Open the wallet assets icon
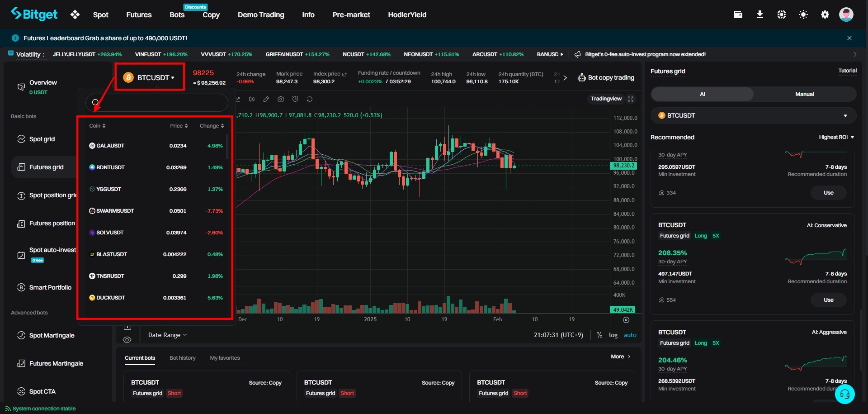868x414 pixels. (738, 14)
